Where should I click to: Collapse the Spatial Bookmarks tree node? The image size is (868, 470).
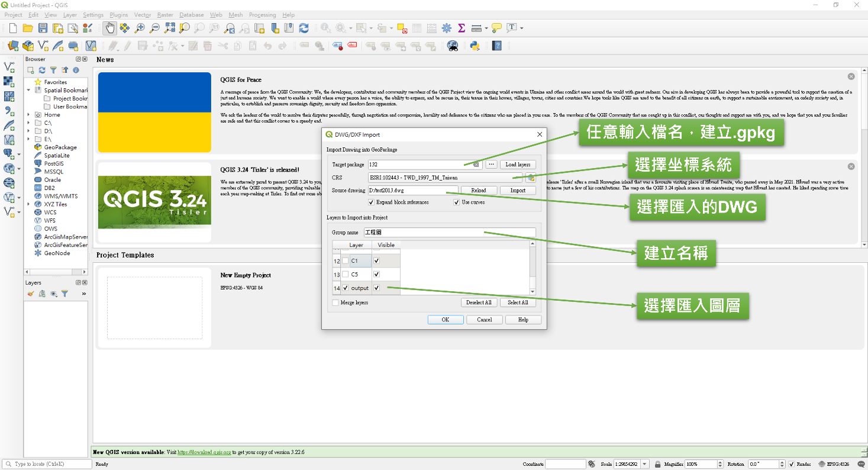tap(28, 91)
